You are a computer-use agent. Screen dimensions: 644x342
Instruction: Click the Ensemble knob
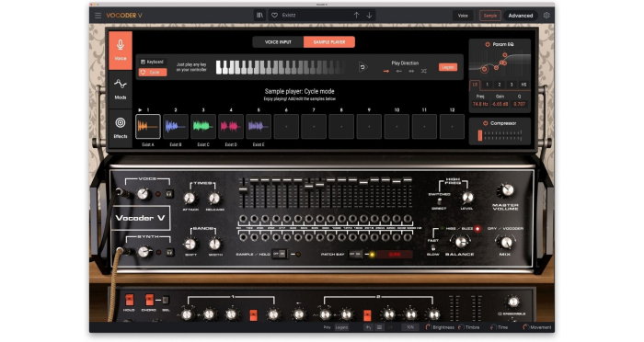[513, 302]
